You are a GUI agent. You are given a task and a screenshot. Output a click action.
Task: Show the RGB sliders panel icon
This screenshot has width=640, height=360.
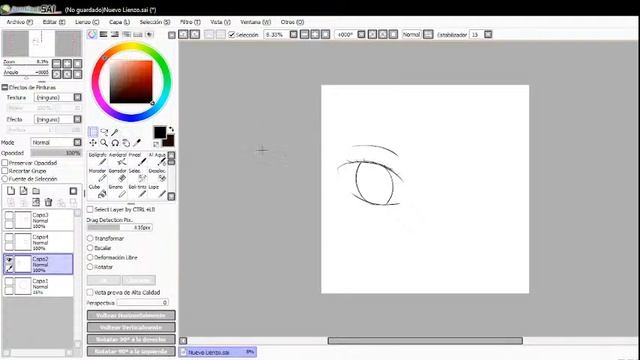104,35
